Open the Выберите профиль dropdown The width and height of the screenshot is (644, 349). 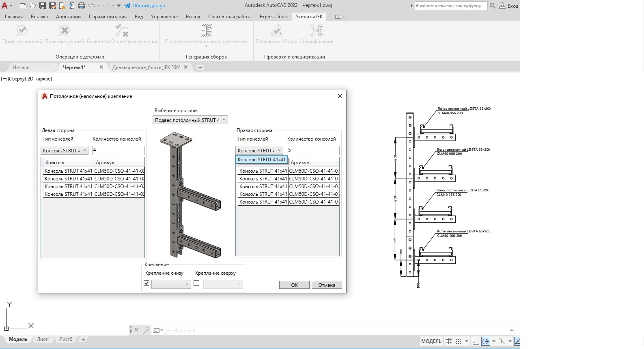pos(190,120)
